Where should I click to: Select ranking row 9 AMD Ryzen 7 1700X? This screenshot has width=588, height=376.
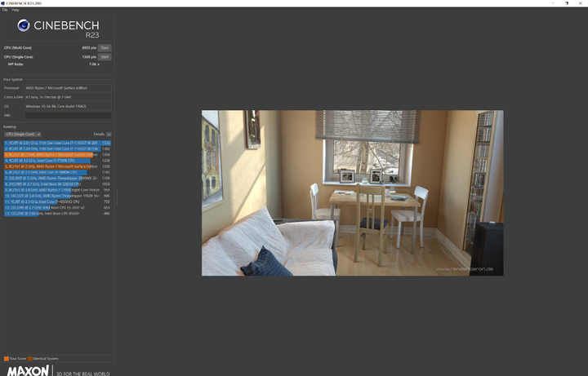point(57,190)
